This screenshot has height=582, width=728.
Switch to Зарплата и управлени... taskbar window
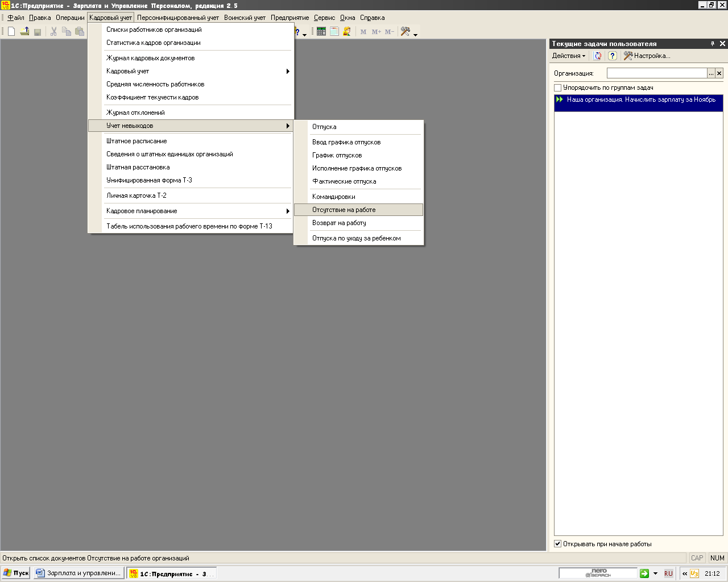coord(78,573)
